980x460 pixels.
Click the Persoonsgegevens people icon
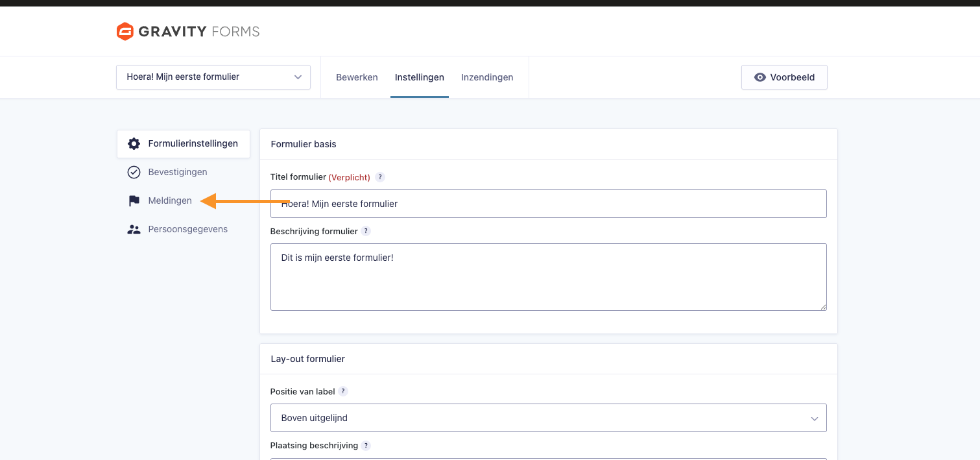click(134, 230)
